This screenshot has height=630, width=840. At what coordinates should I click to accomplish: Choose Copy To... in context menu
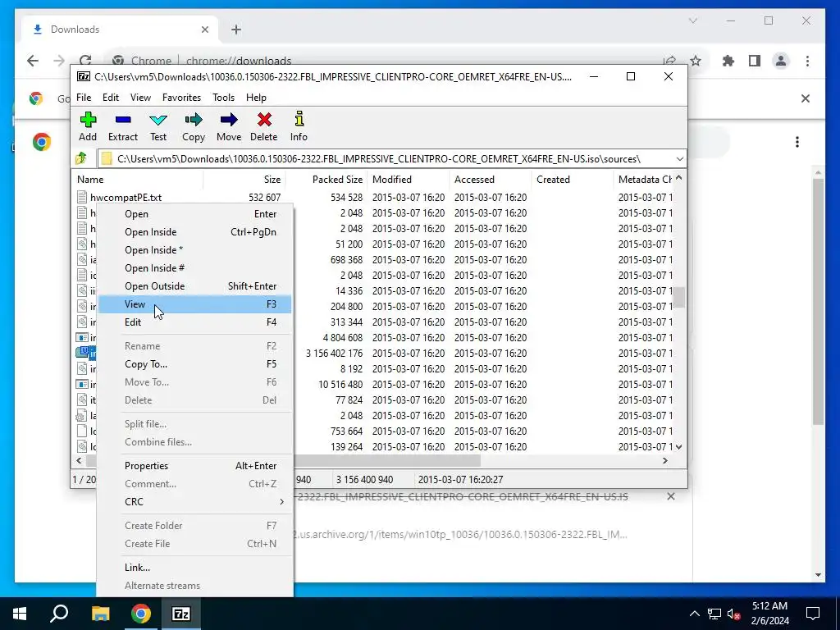[x=194, y=364]
